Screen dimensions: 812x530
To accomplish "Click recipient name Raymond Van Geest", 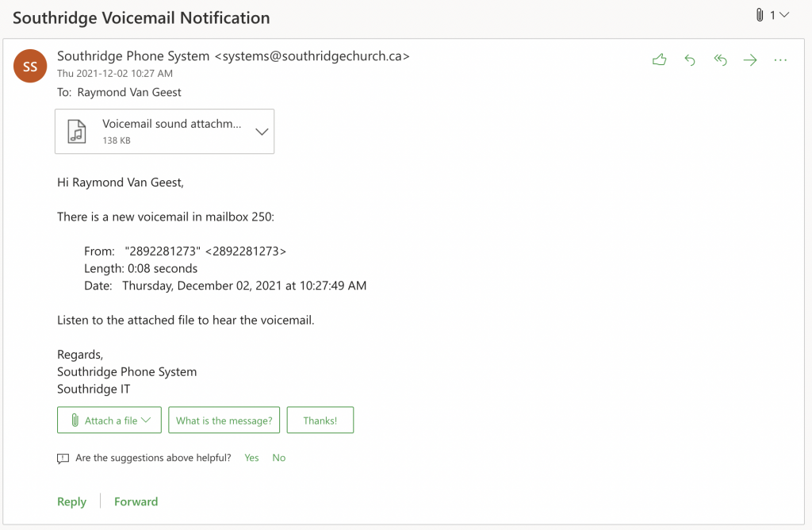I will [x=129, y=92].
